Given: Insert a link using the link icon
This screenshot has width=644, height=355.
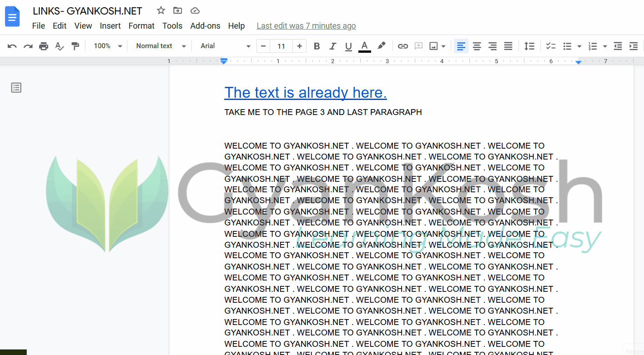Looking at the screenshot, I should click(x=402, y=46).
